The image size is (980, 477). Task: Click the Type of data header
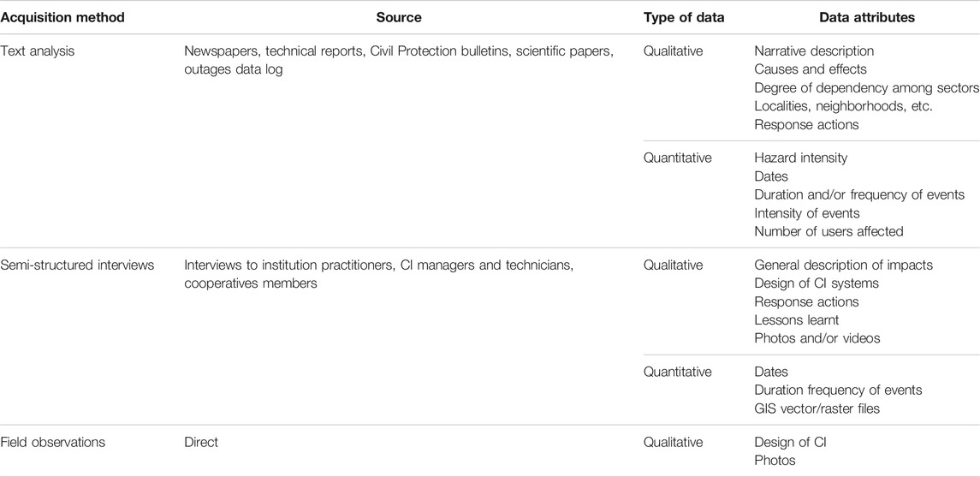click(684, 17)
